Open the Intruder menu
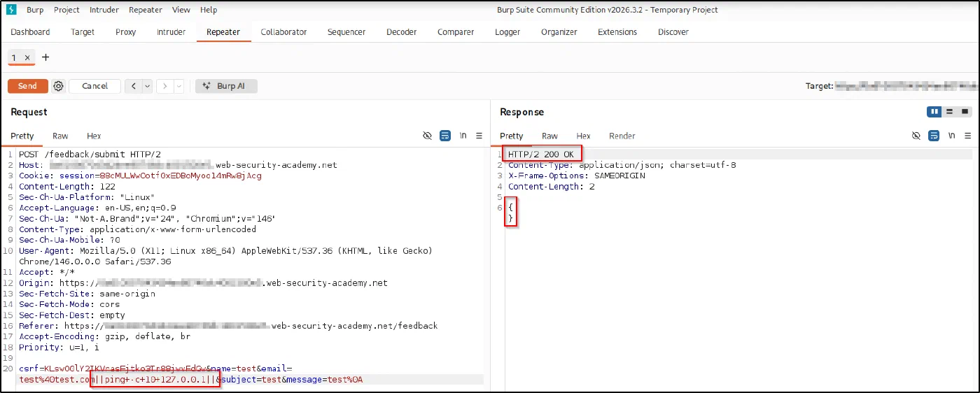Viewport: 980px width, 393px height. click(104, 10)
